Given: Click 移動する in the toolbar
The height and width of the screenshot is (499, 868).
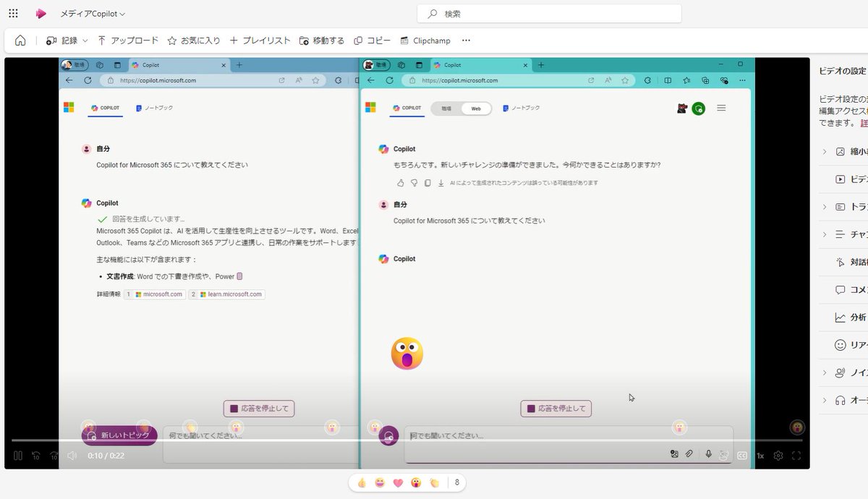Looking at the screenshot, I should 322,40.
